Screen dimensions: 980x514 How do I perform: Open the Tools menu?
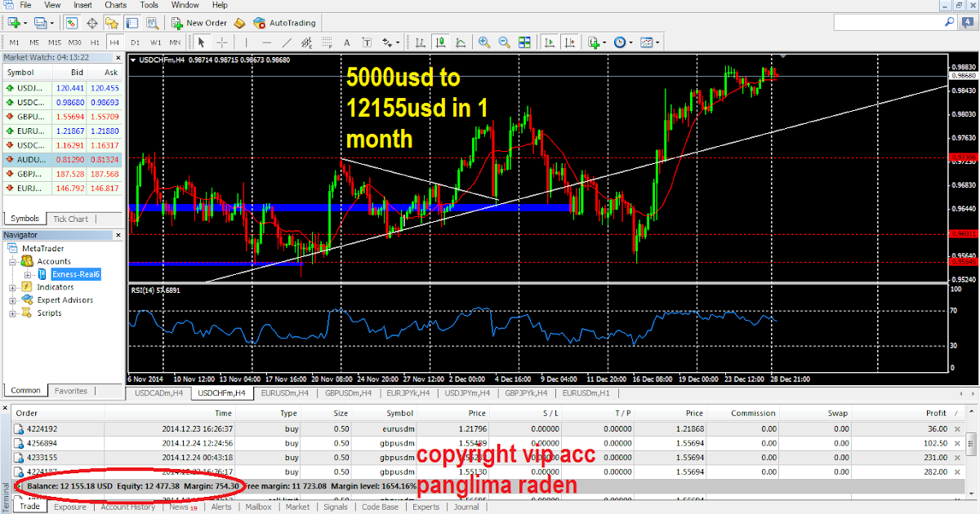tap(149, 5)
